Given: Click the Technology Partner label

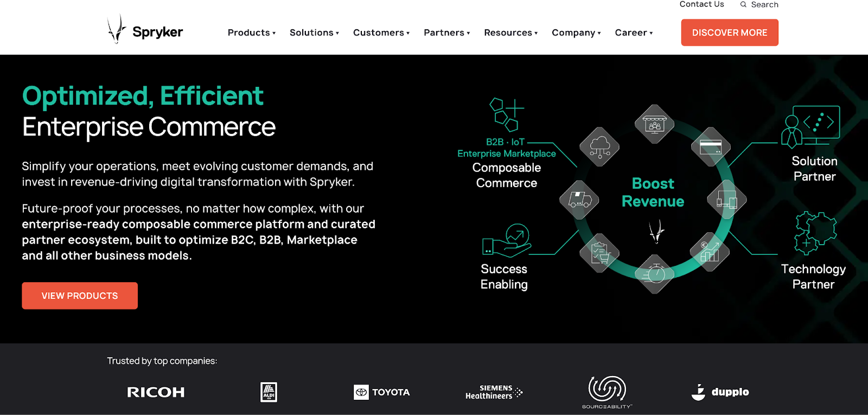Looking at the screenshot, I should pyautogui.click(x=813, y=277).
